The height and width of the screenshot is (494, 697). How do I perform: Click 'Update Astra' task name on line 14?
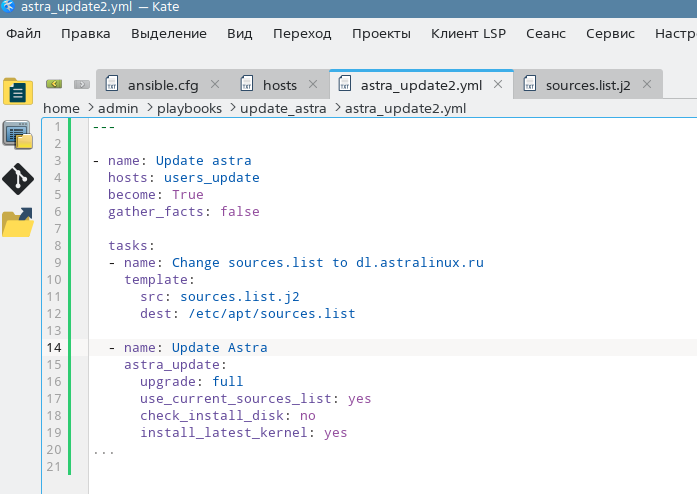tap(220, 347)
